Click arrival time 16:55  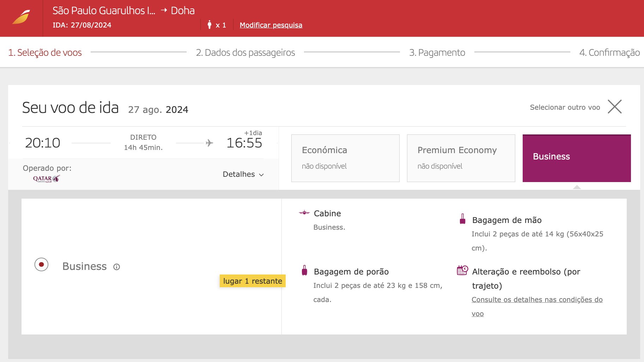tap(244, 143)
